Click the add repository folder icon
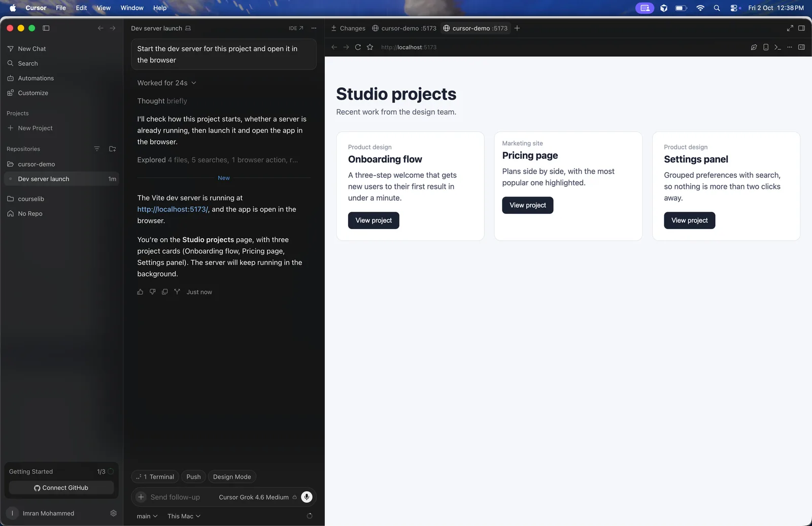 tap(113, 149)
